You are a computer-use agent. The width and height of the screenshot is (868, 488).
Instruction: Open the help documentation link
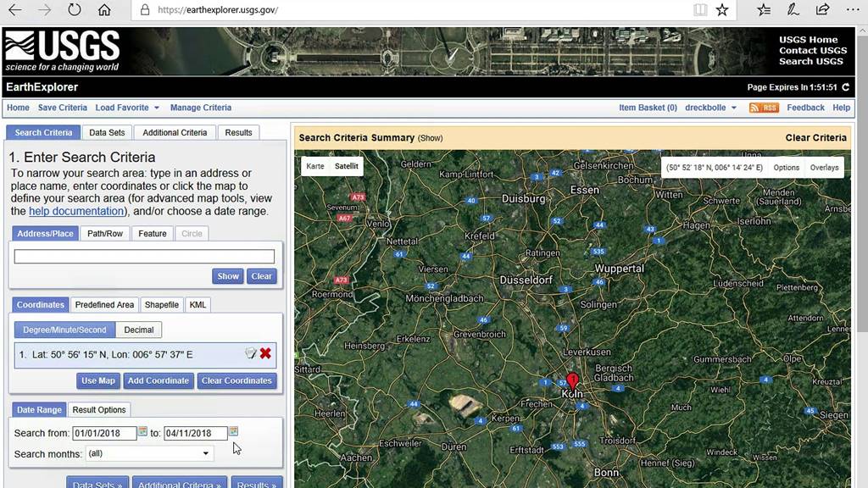76,211
